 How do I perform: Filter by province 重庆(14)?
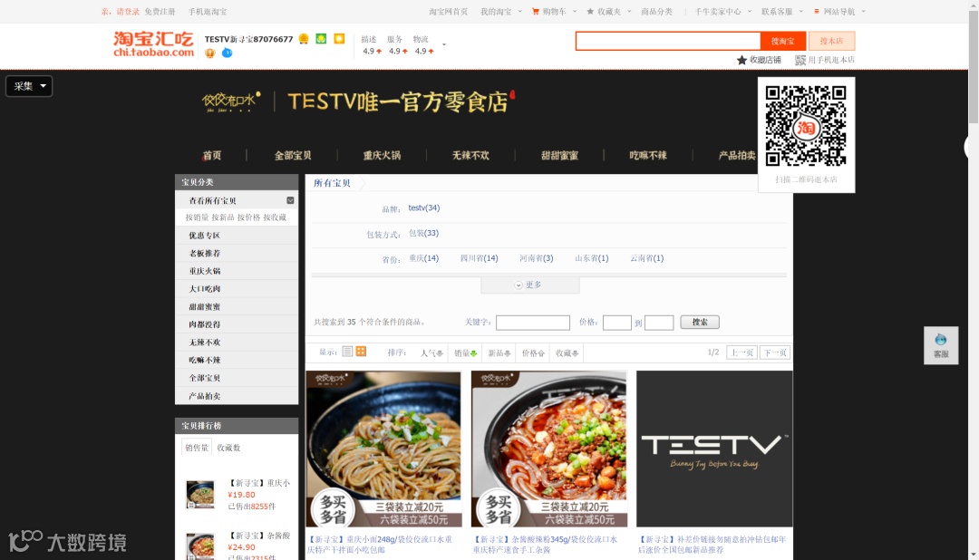click(x=424, y=258)
